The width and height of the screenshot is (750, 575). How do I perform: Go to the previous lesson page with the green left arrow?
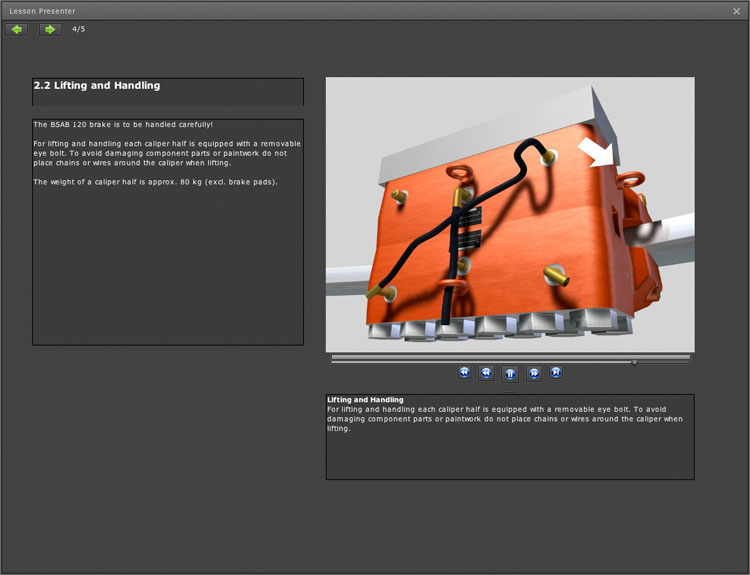tap(16, 29)
